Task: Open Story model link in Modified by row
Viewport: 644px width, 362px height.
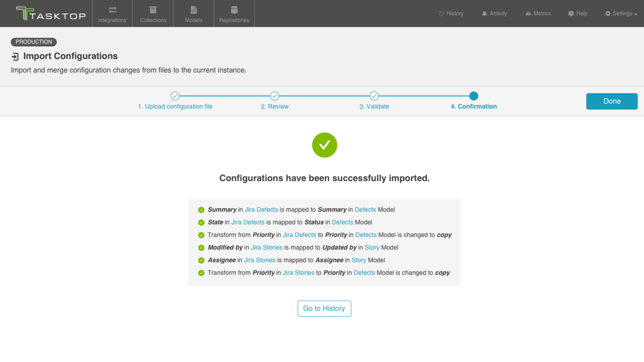Action: tap(372, 248)
